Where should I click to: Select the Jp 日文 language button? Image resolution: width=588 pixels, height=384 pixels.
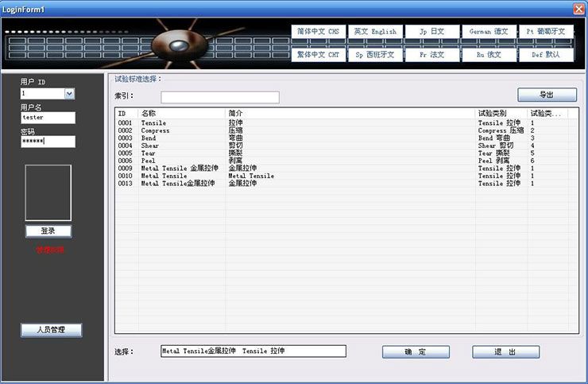(431, 32)
